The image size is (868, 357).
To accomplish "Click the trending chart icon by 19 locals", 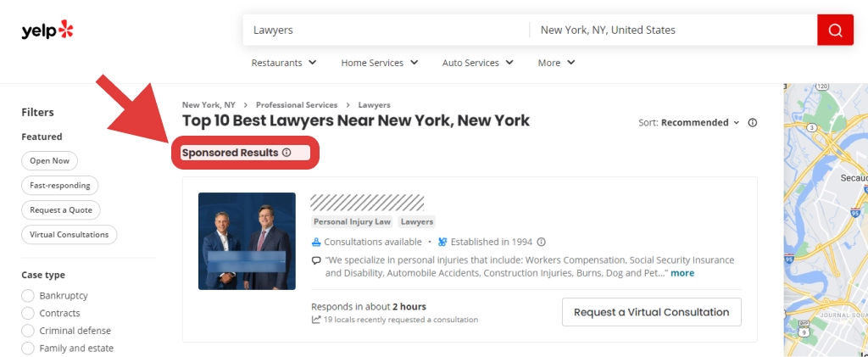I will 316,320.
